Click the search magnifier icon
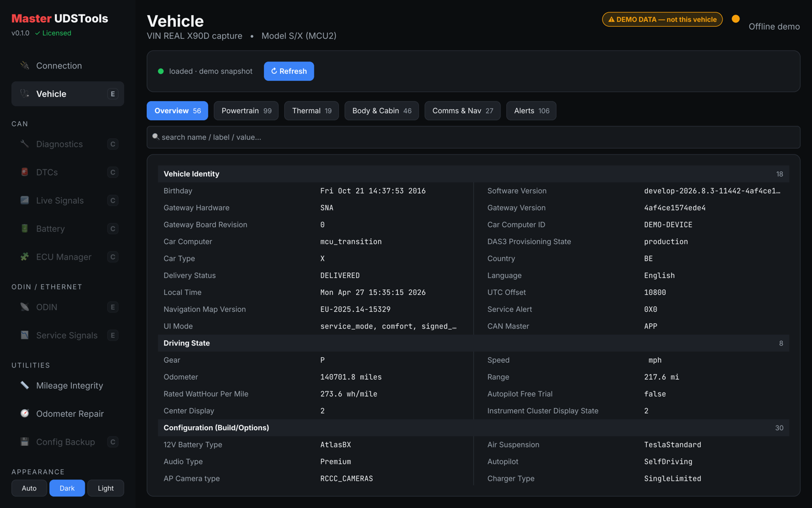 [x=155, y=137]
